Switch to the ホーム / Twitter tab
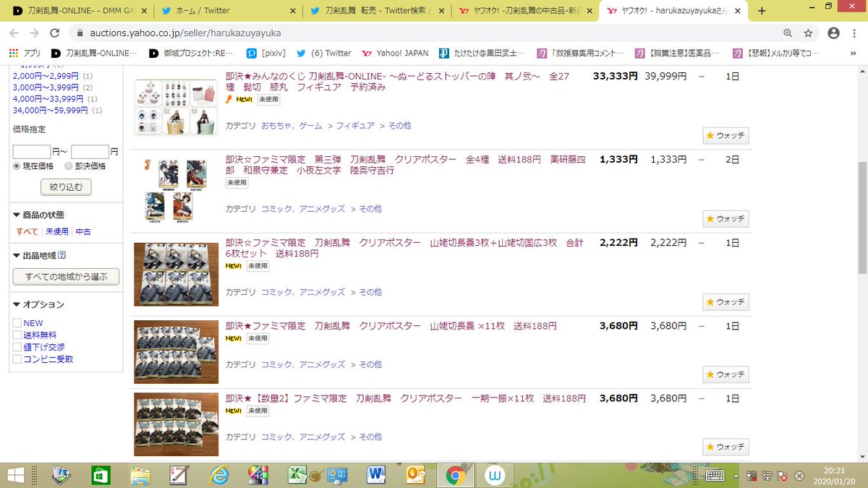The image size is (868, 488). (x=229, y=11)
